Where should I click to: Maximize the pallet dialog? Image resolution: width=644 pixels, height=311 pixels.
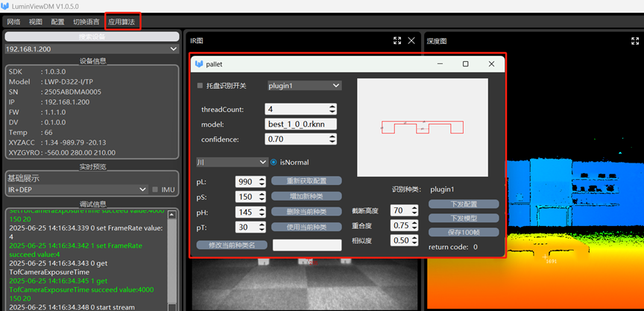[465, 63]
